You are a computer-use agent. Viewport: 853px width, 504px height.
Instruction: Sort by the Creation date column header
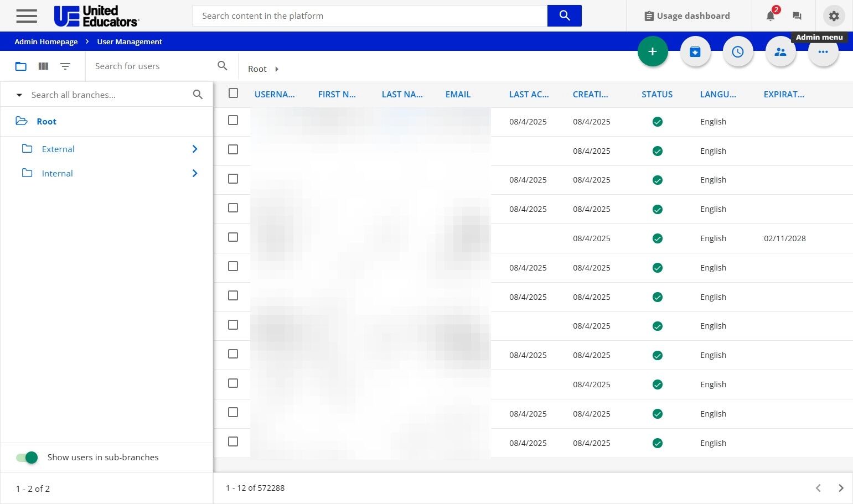[x=591, y=95]
